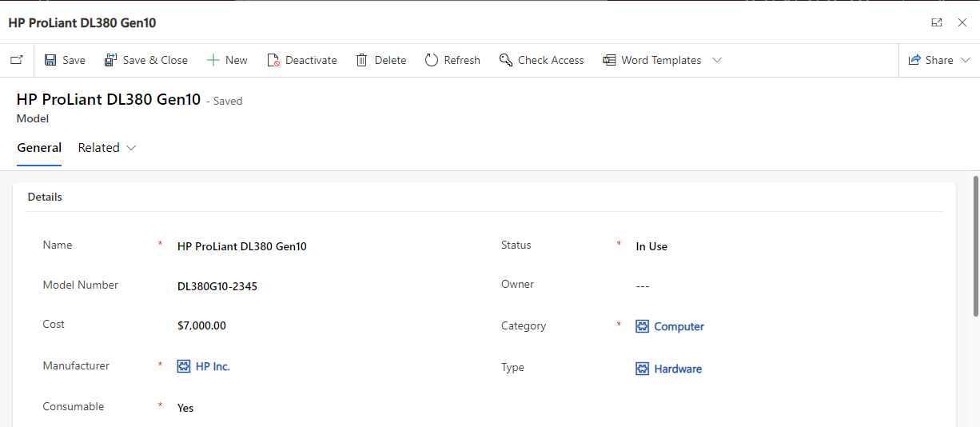Click the Check Access key icon

[x=505, y=60]
